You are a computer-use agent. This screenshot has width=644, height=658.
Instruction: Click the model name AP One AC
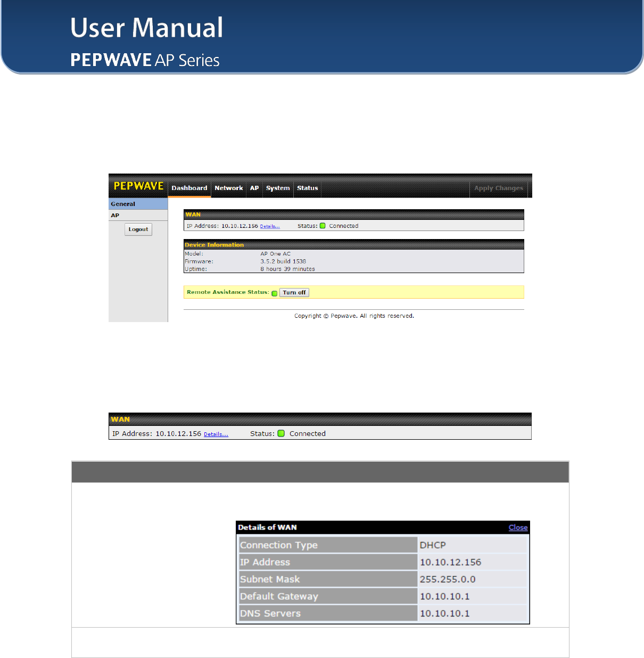[276, 254]
